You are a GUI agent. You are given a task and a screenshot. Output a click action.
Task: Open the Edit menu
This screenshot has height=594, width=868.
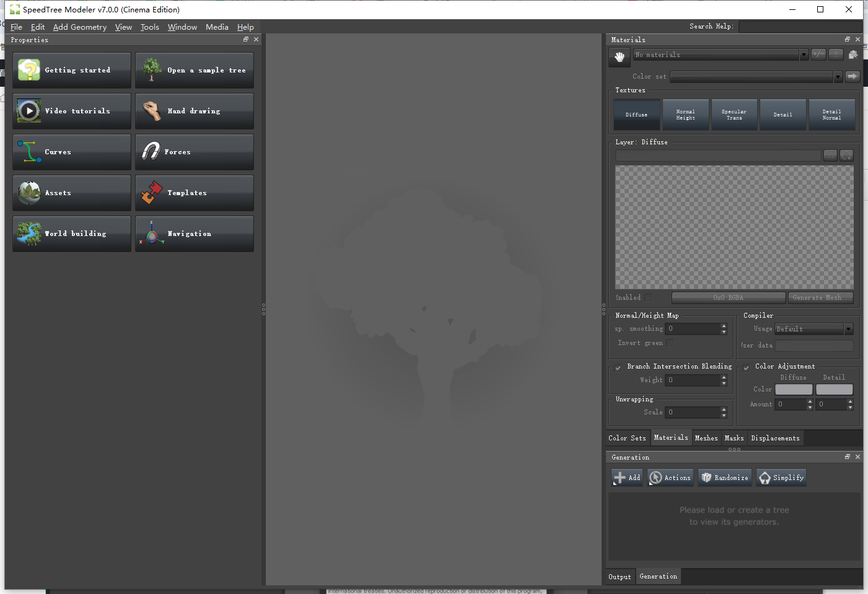click(x=38, y=27)
